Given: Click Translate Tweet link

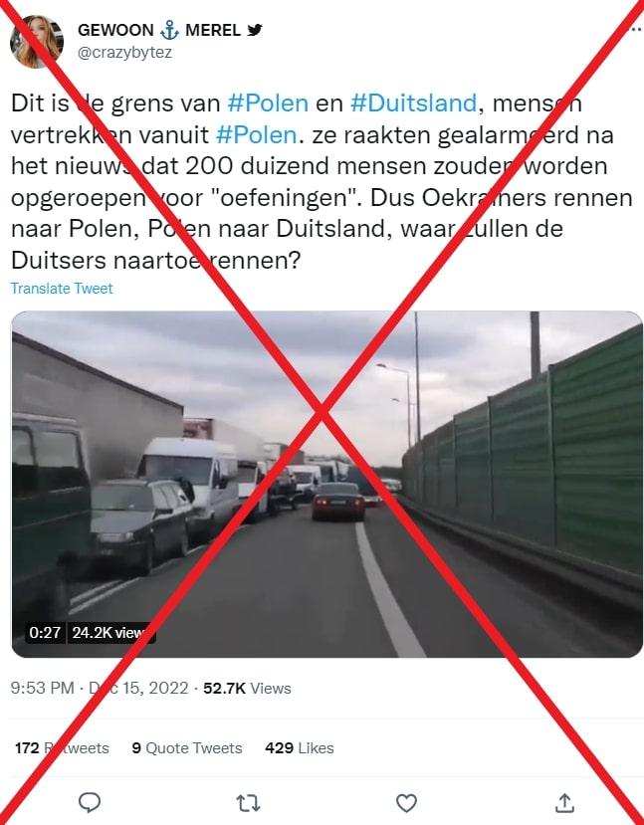Looking at the screenshot, I should click(62, 289).
